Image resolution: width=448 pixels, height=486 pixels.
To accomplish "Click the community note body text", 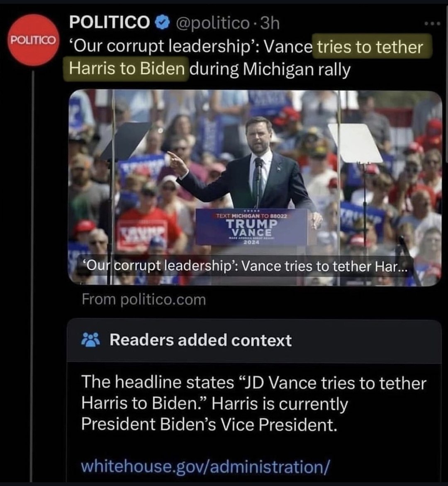I will 253,403.
